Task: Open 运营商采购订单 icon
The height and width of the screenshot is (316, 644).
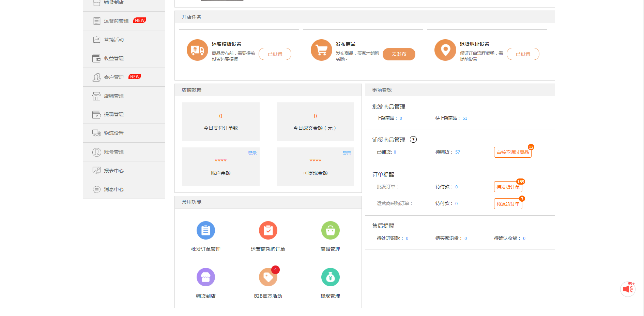Action: (268, 230)
